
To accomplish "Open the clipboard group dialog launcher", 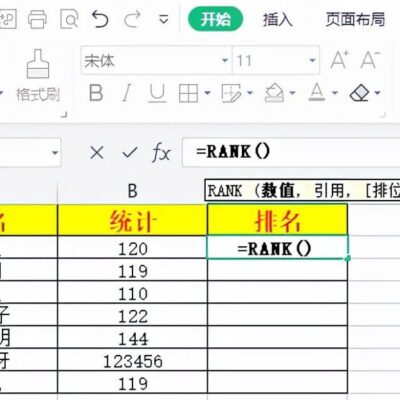I will 64,115.
